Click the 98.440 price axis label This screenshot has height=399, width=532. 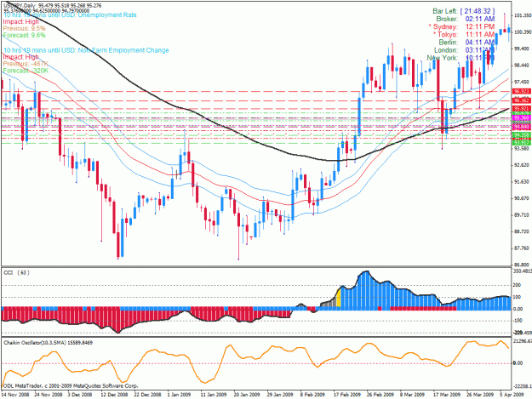coord(522,66)
